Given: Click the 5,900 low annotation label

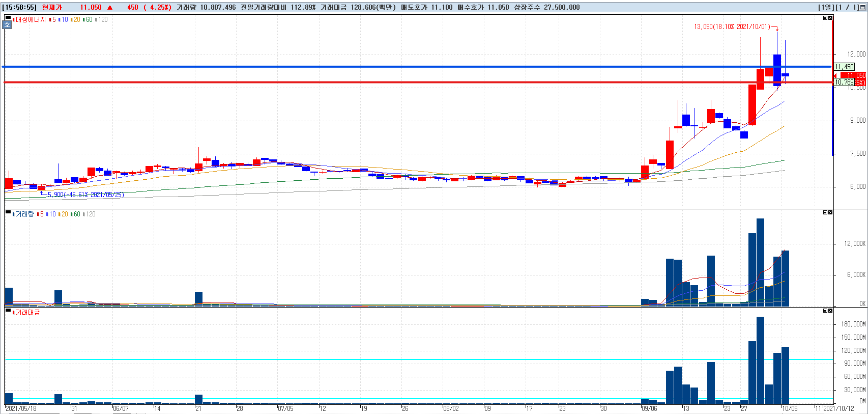Looking at the screenshot, I should pyautogui.click(x=85, y=195).
